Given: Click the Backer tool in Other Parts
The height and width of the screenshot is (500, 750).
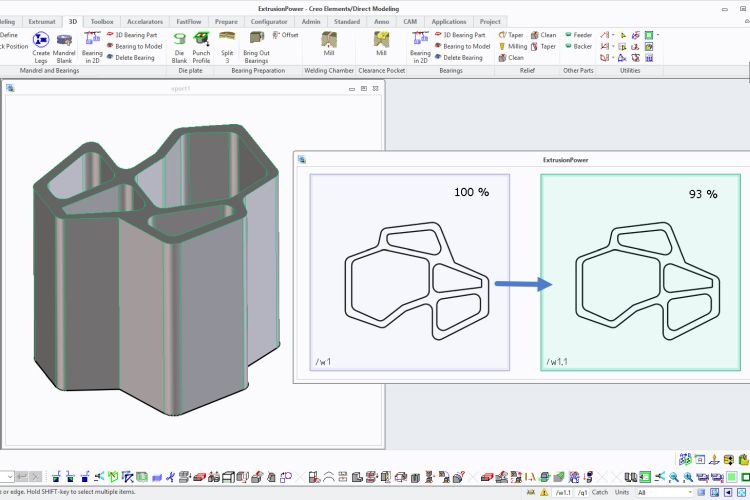Looking at the screenshot, I should click(x=578, y=46).
